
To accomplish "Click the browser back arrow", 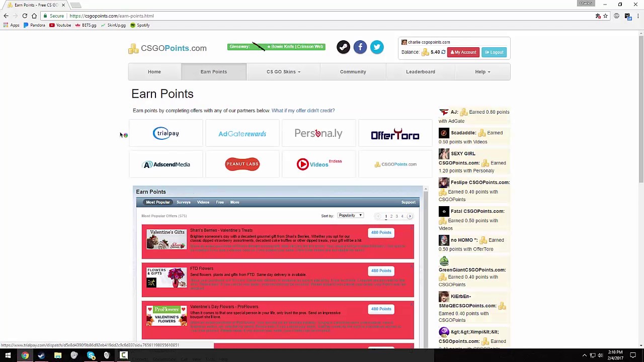I will [6, 16].
